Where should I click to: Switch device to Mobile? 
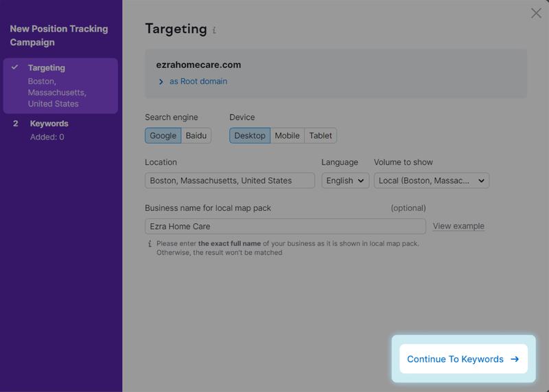[x=287, y=135]
